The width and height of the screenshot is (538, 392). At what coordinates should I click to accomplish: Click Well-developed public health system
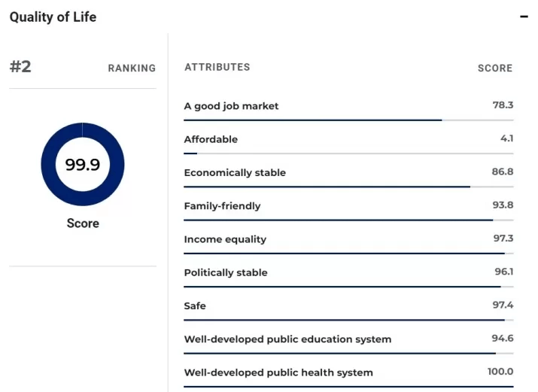tap(278, 372)
